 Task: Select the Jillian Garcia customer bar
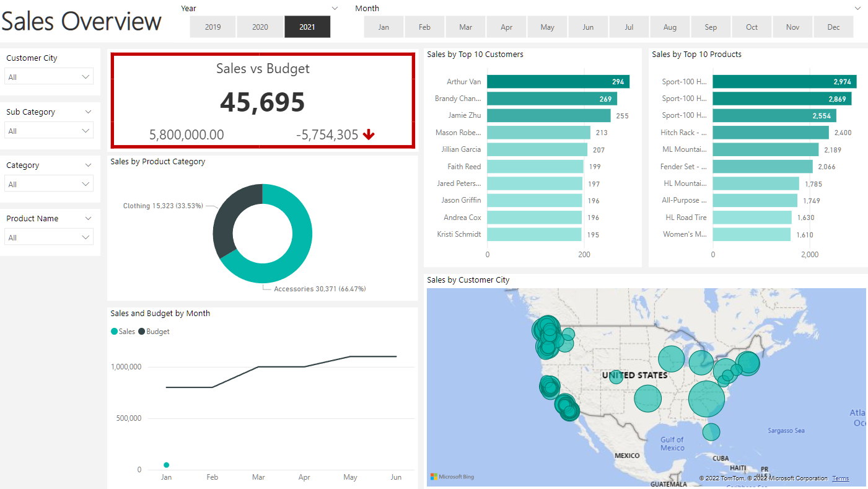point(537,149)
